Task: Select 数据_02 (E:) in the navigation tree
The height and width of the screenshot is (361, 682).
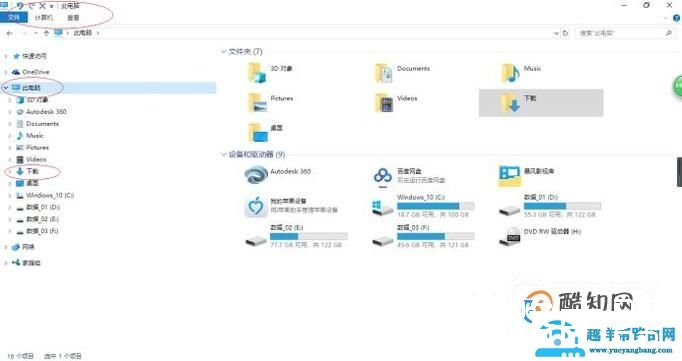Action: click(x=42, y=219)
